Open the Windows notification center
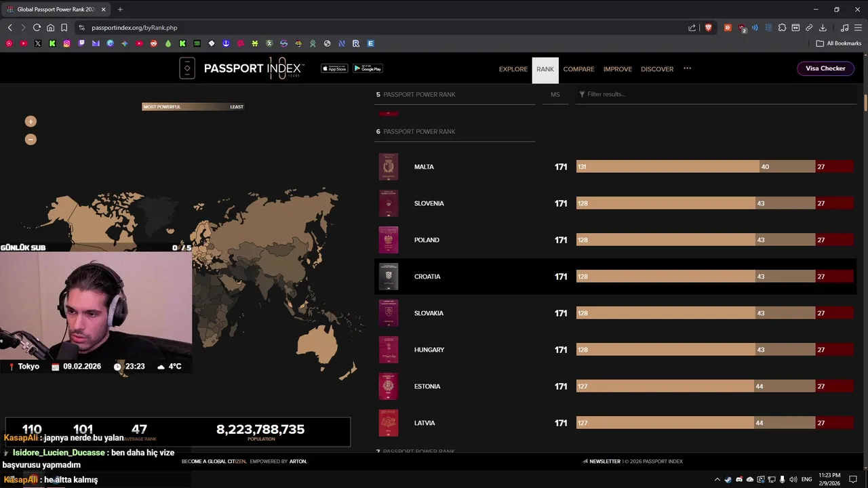 (853, 479)
